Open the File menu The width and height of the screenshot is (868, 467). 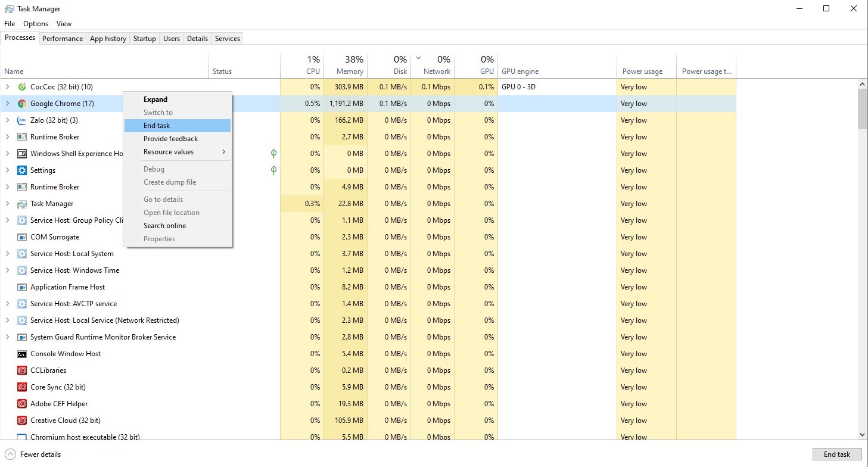(10, 24)
